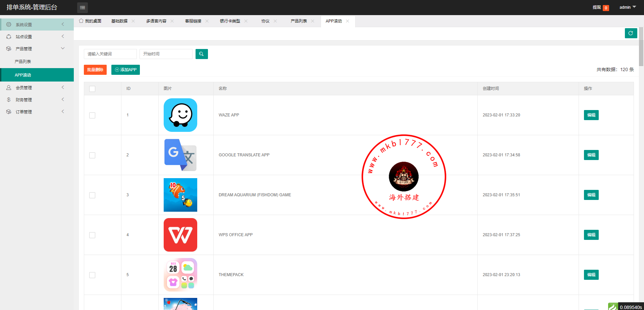The height and width of the screenshot is (310, 644).
Task: Check the WAZE APP row checkbox
Action: 92,115
